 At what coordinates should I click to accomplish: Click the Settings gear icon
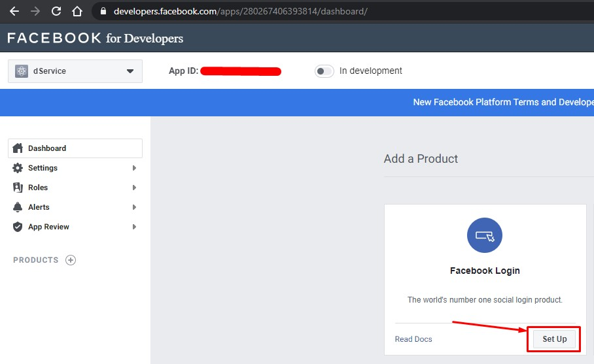tap(18, 168)
